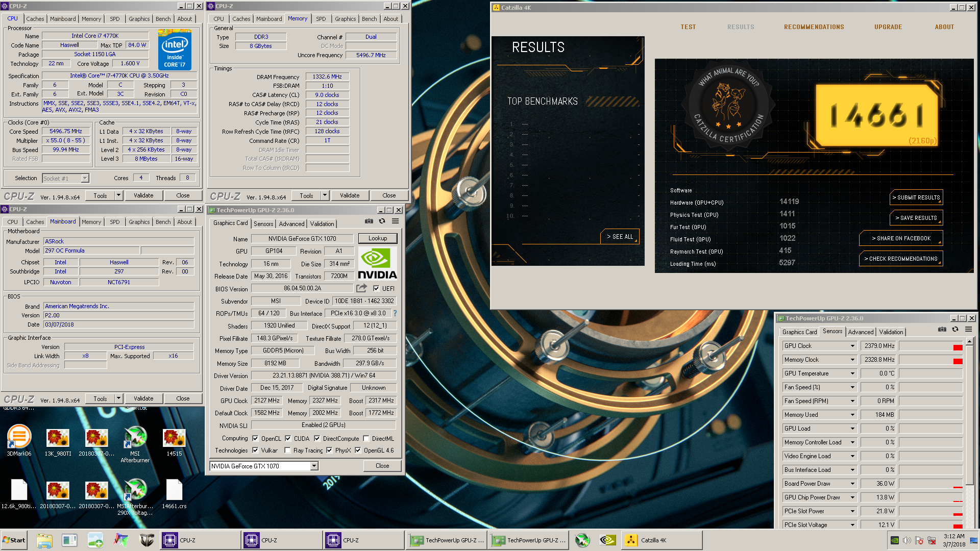Viewport: 980px width, 551px height.
Task: Enable the Ray Tracing checkbox
Action: (x=288, y=450)
